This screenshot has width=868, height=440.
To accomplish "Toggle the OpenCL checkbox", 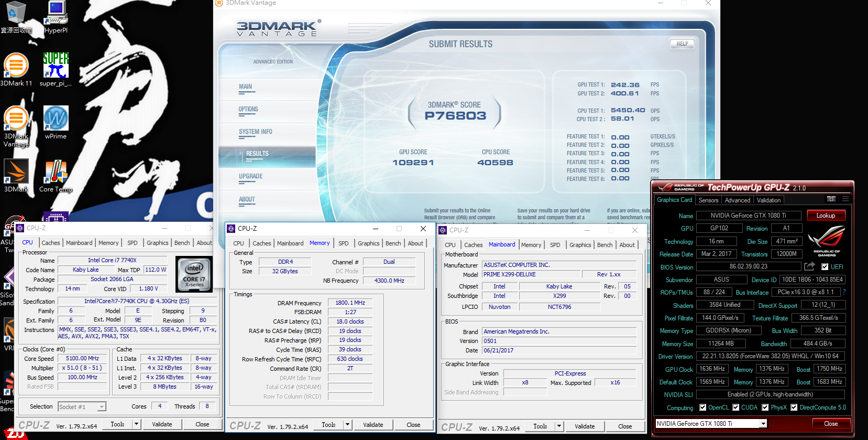I will tap(702, 407).
